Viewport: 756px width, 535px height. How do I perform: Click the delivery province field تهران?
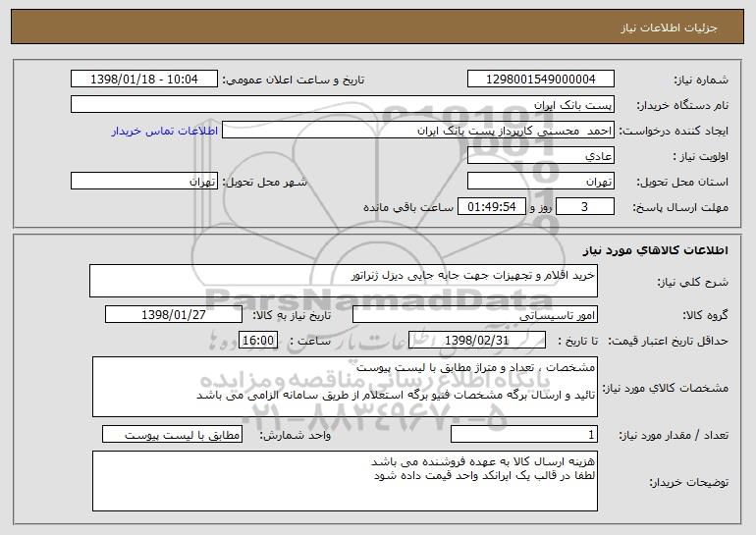coord(540,181)
